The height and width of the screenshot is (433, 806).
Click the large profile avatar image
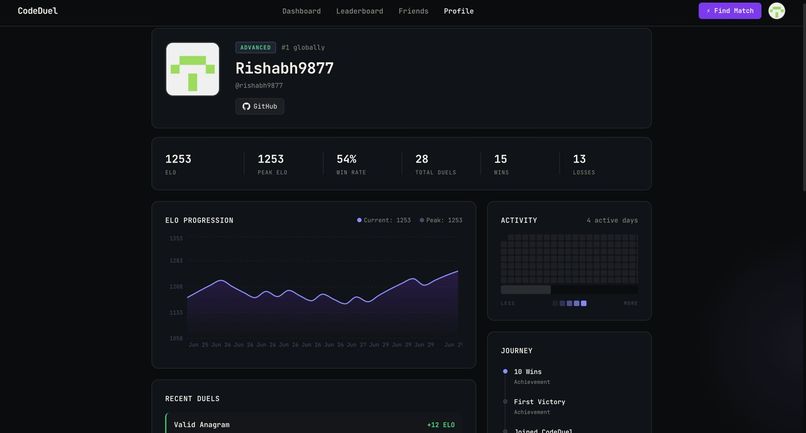click(192, 69)
